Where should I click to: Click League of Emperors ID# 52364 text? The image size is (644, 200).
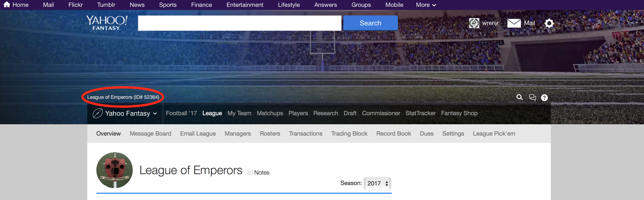pos(123,97)
